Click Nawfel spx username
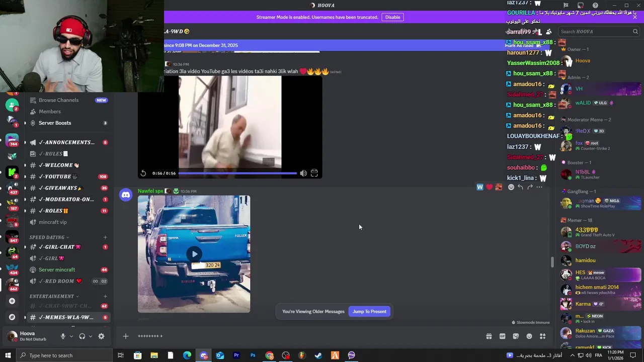The height and width of the screenshot is (362, 644). (x=150, y=191)
